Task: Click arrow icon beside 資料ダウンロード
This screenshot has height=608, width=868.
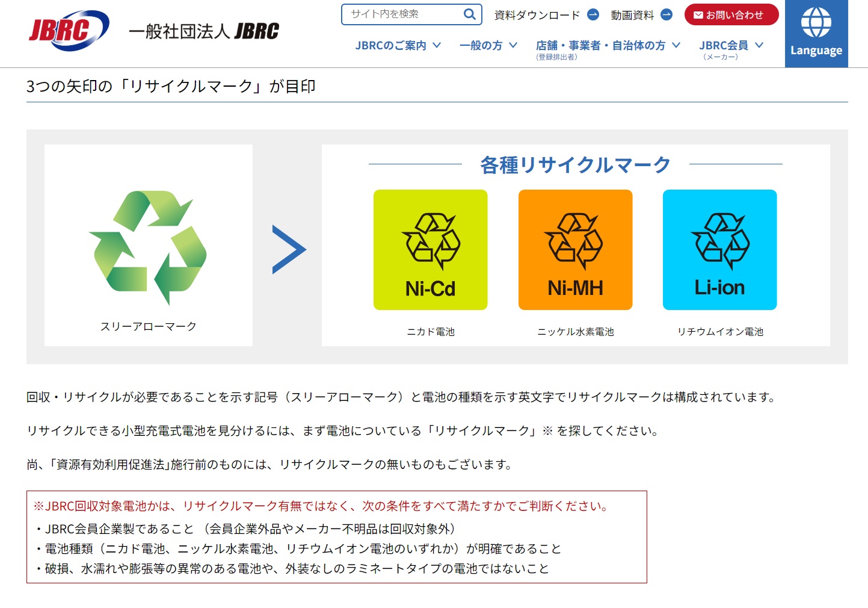Action: (x=593, y=15)
